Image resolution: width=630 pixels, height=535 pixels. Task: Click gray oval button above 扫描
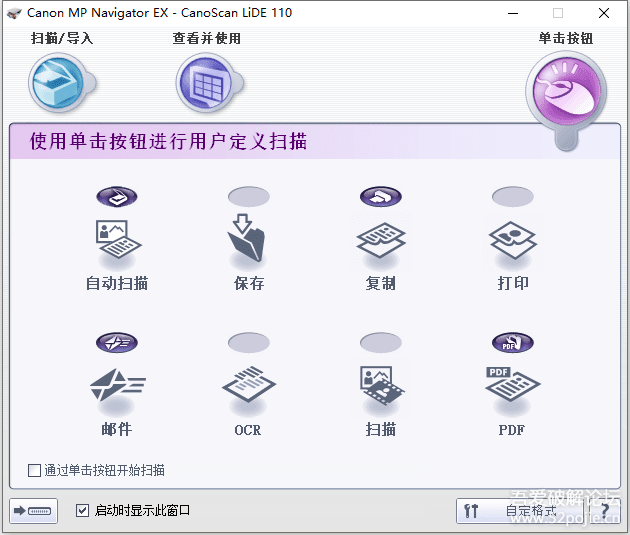click(x=380, y=343)
